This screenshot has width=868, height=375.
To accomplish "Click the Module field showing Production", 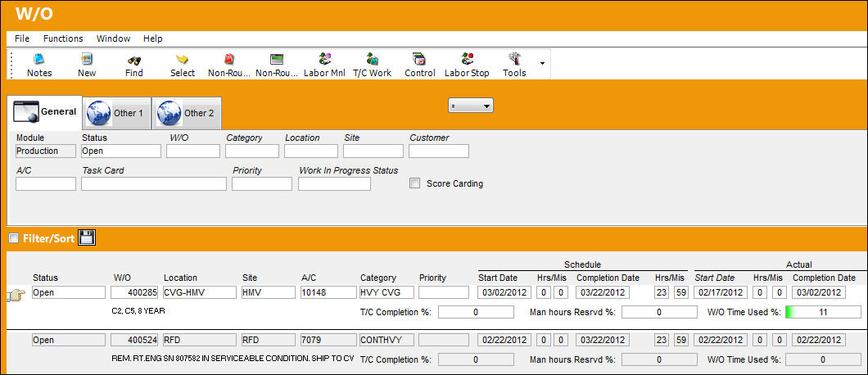I will point(45,151).
